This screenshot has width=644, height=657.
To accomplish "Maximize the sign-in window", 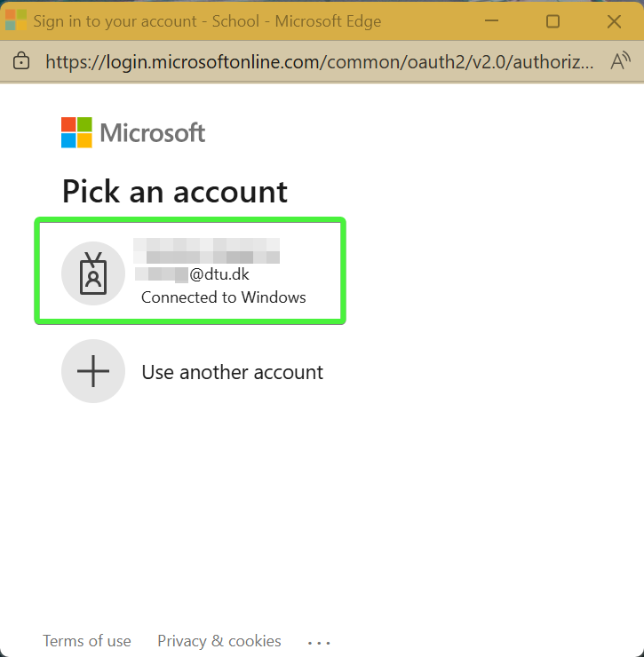I will [553, 21].
